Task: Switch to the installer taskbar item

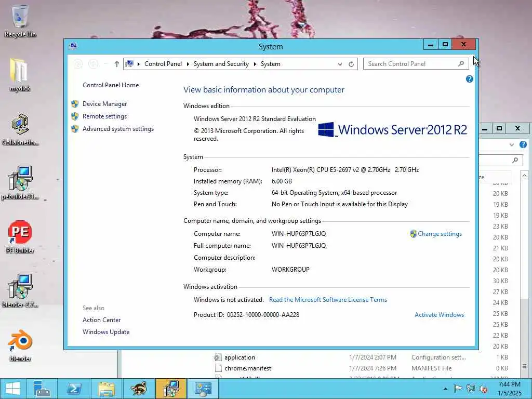Action: tap(170, 389)
